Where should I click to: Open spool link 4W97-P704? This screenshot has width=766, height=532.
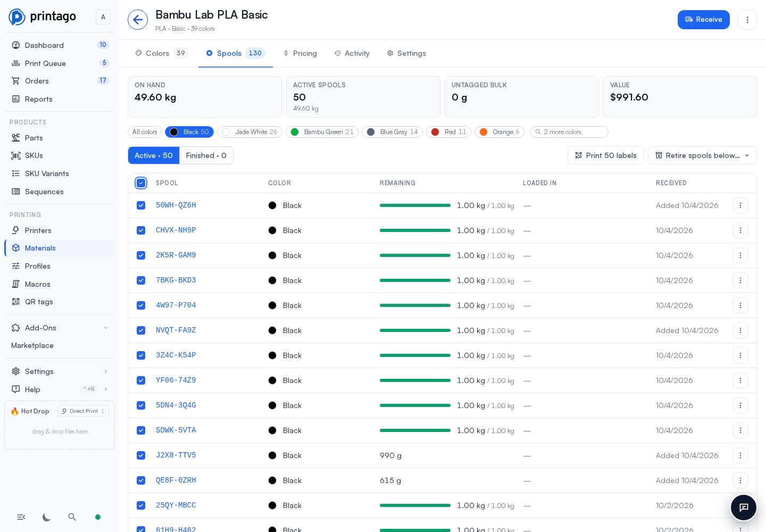pos(176,305)
